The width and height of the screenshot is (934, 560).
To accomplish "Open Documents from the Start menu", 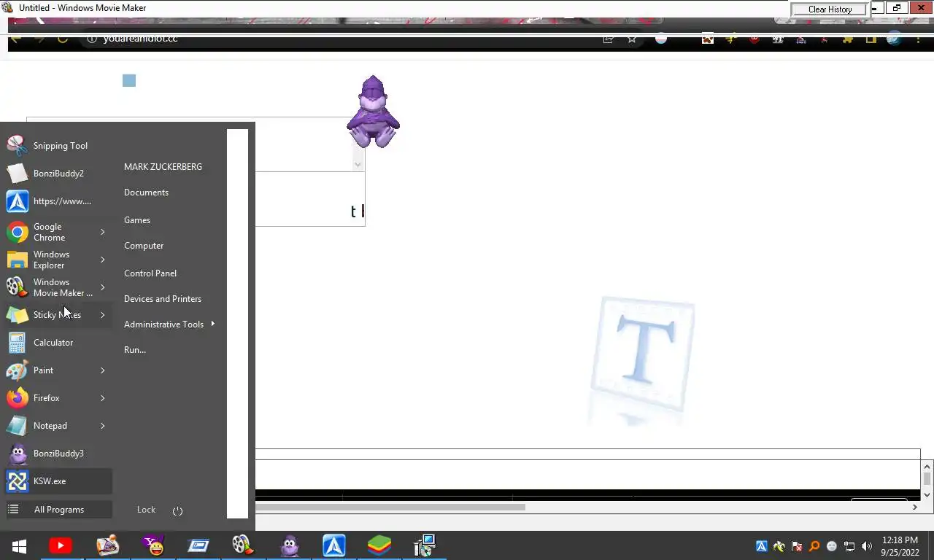I will point(146,192).
